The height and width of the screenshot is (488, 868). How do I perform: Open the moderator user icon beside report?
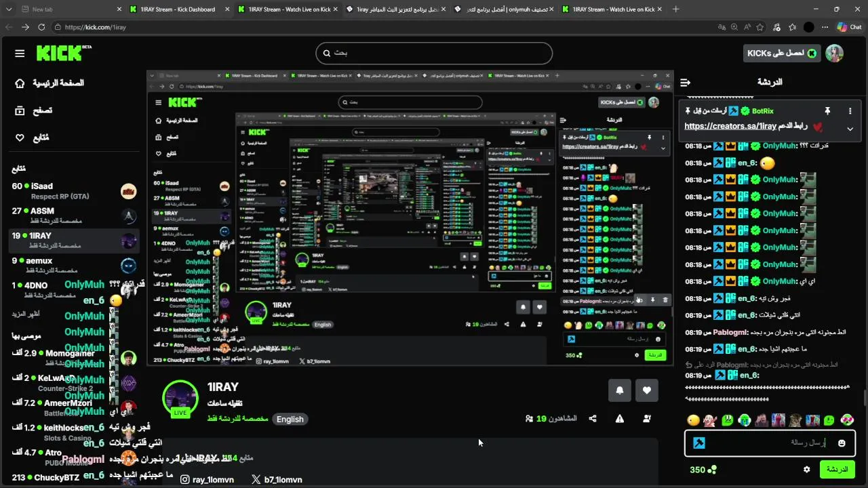(x=647, y=419)
